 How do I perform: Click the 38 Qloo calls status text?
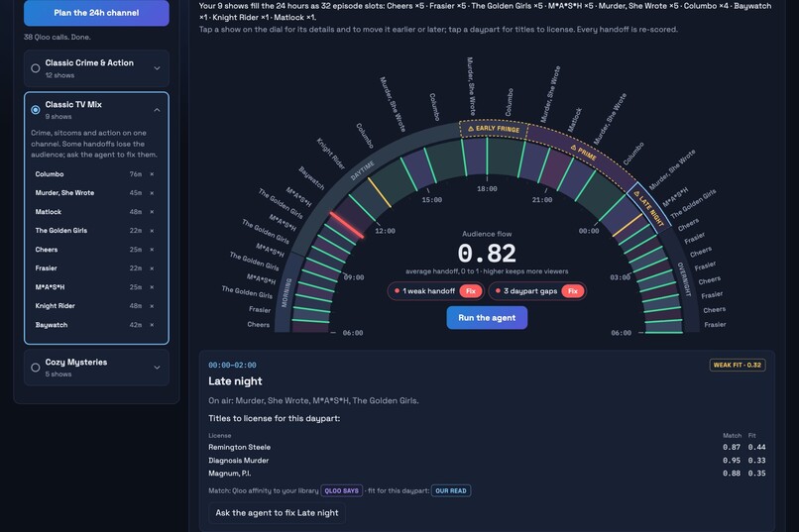[57, 38]
